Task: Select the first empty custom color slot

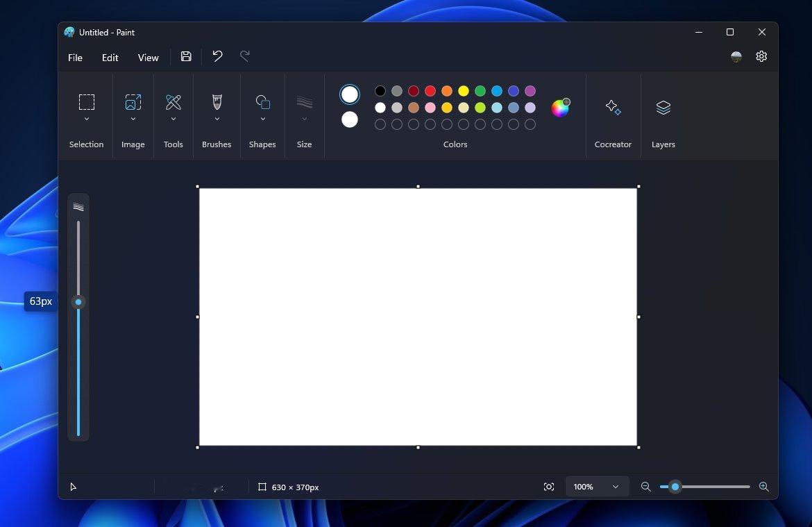Action: tap(380, 124)
